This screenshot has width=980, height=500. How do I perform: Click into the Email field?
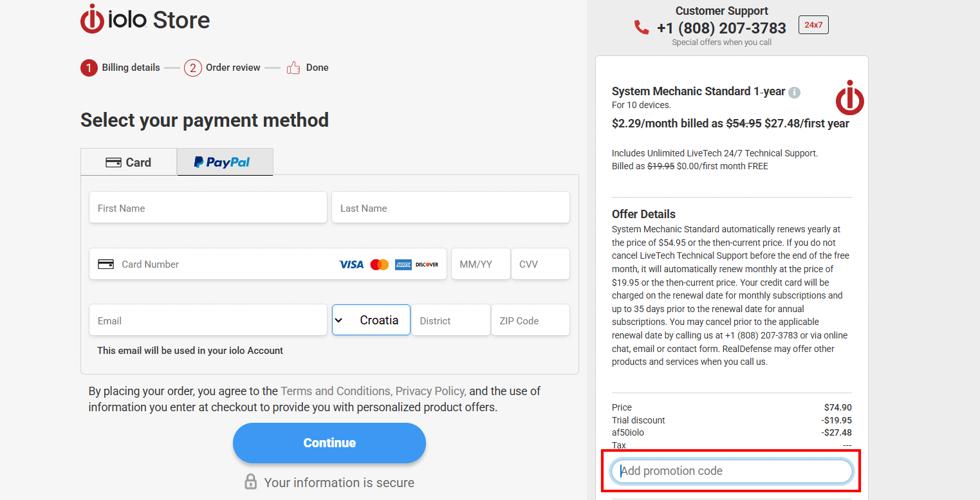click(208, 320)
